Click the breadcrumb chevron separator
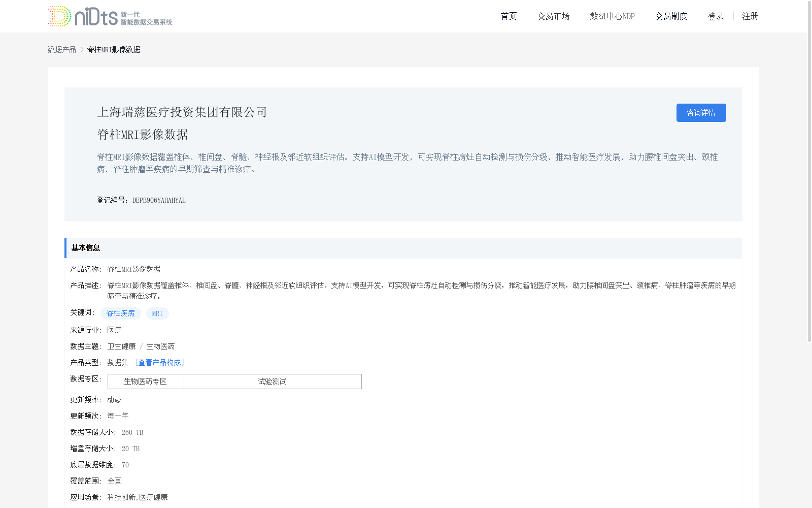Image resolution: width=812 pixels, height=508 pixels. pos(82,49)
